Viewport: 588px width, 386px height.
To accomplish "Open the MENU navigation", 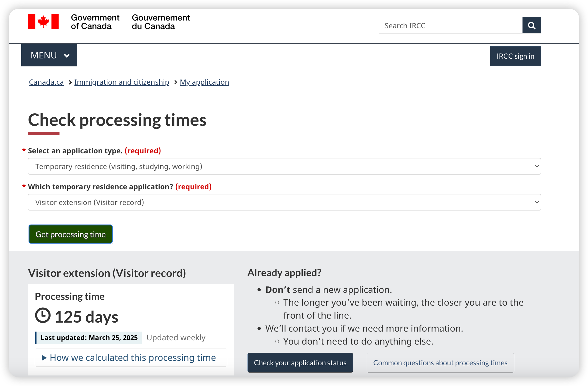I will point(49,55).
